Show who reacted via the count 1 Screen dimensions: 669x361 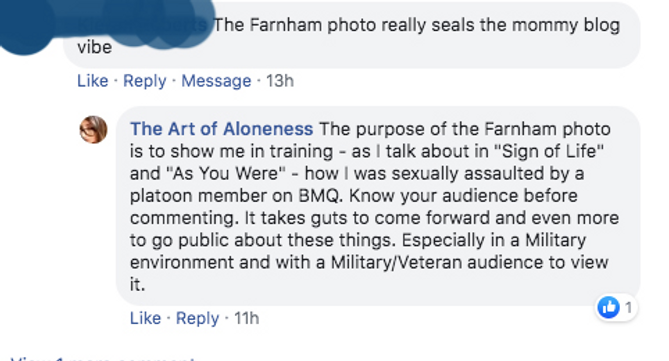pyautogui.click(x=628, y=307)
